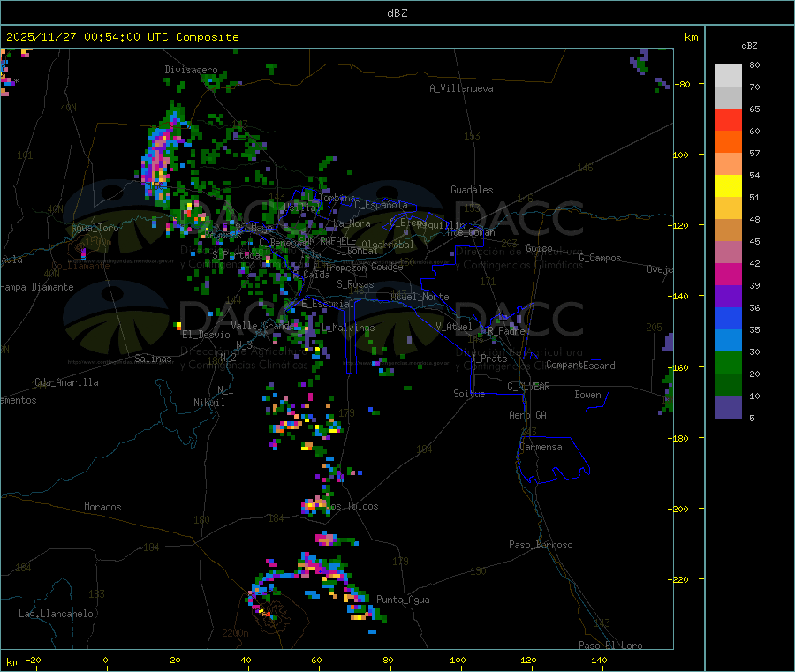Click the R_Padre place label
The image size is (795, 672).
(x=506, y=331)
